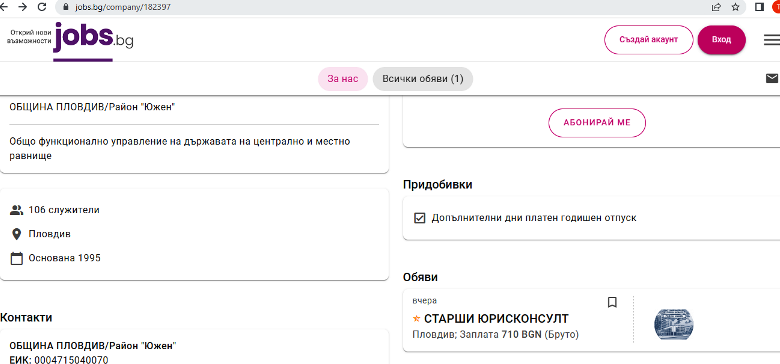Click the Контакти section heading
Image resolution: width=780 pixels, height=364 pixels.
click(26, 317)
